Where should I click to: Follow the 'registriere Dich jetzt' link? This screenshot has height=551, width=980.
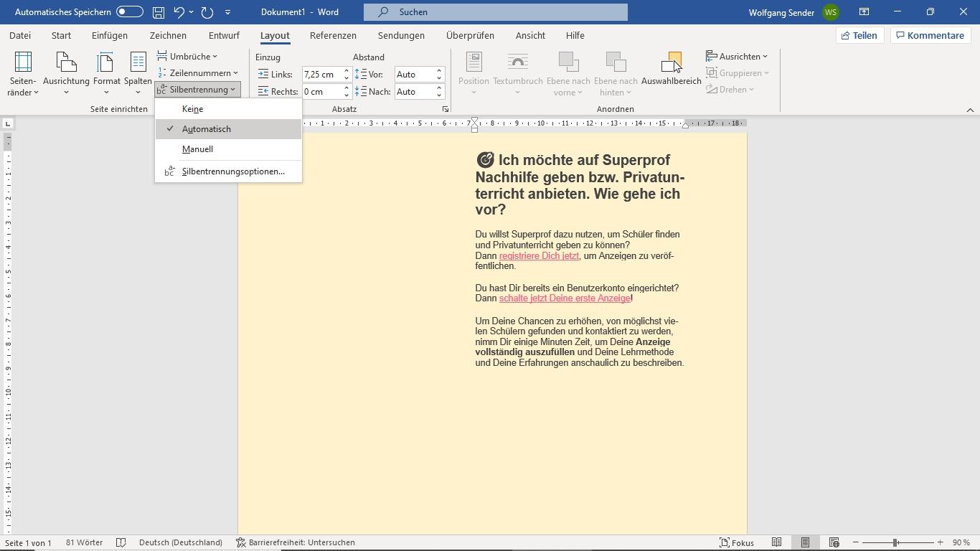(x=539, y=256)
